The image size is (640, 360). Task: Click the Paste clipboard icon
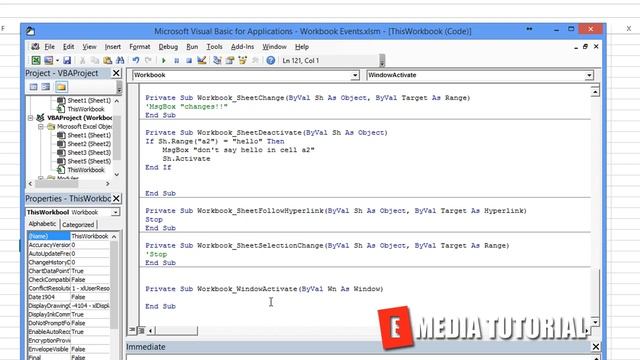[107, 60]
